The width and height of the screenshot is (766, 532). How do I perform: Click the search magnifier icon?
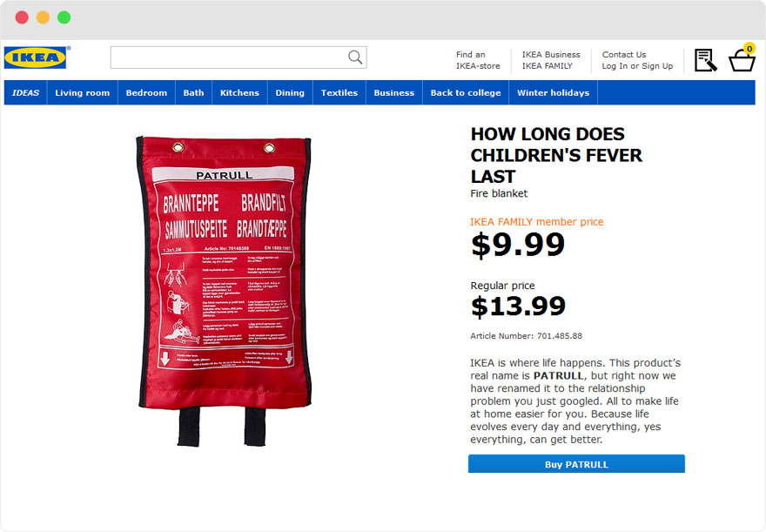[x=355, y=57]
